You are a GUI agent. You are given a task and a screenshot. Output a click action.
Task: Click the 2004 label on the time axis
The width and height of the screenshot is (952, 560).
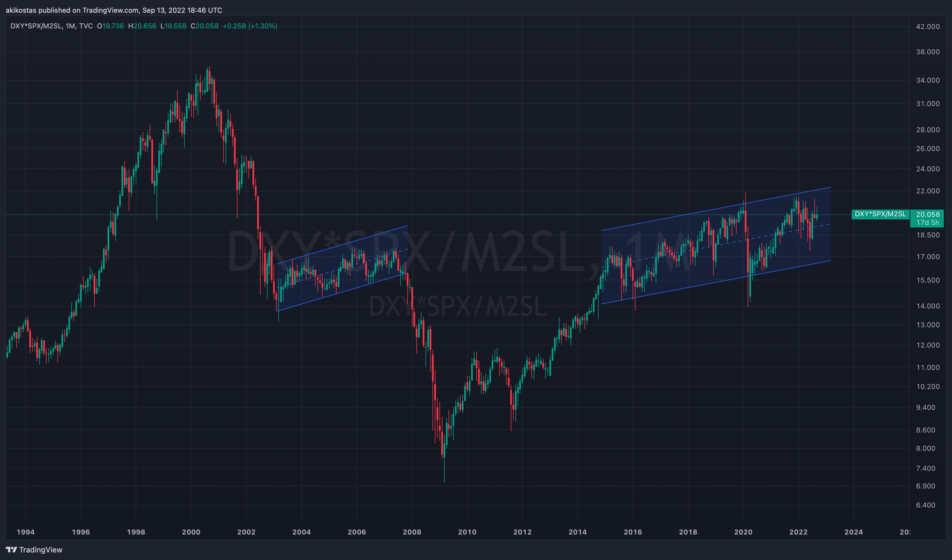tap(301, 532)
